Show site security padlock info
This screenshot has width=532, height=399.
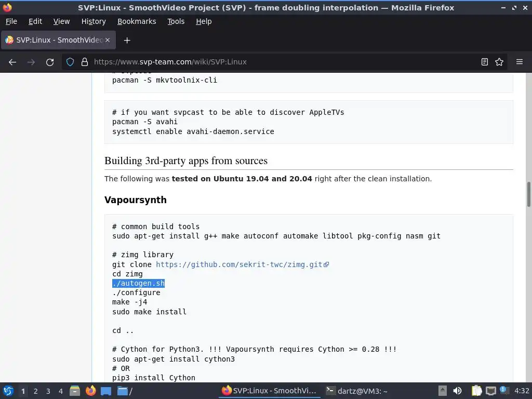pos(85,62)
